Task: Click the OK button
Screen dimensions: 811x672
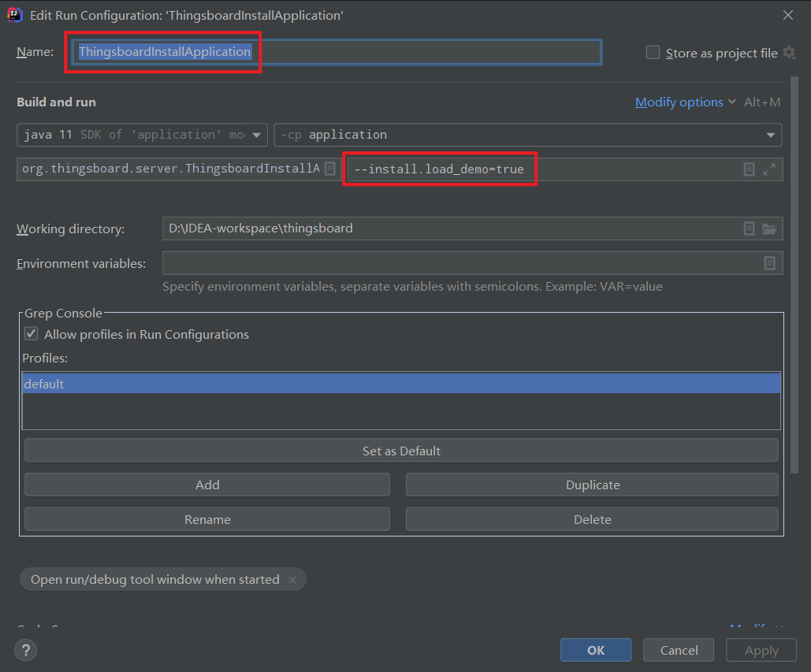Action: point(596,650)
